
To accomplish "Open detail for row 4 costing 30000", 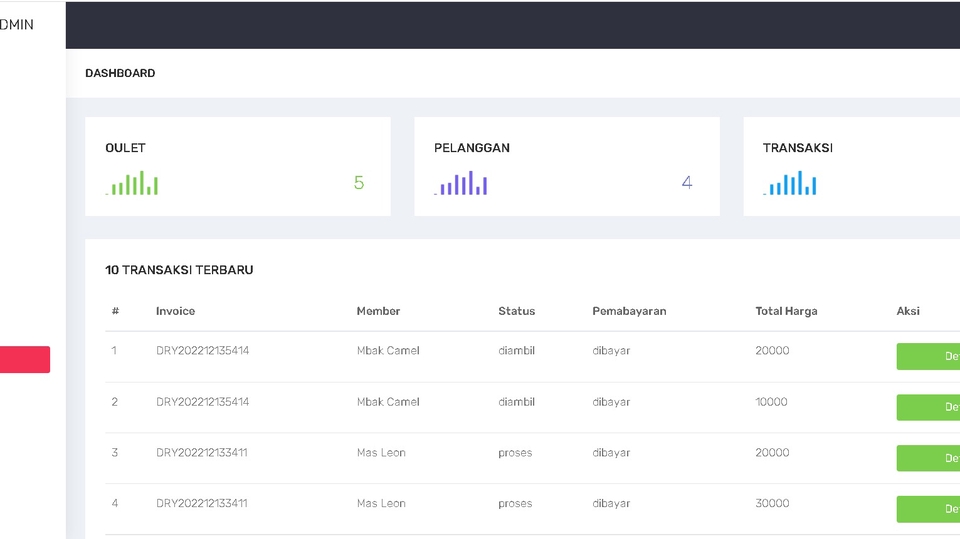I will point(928,509).
